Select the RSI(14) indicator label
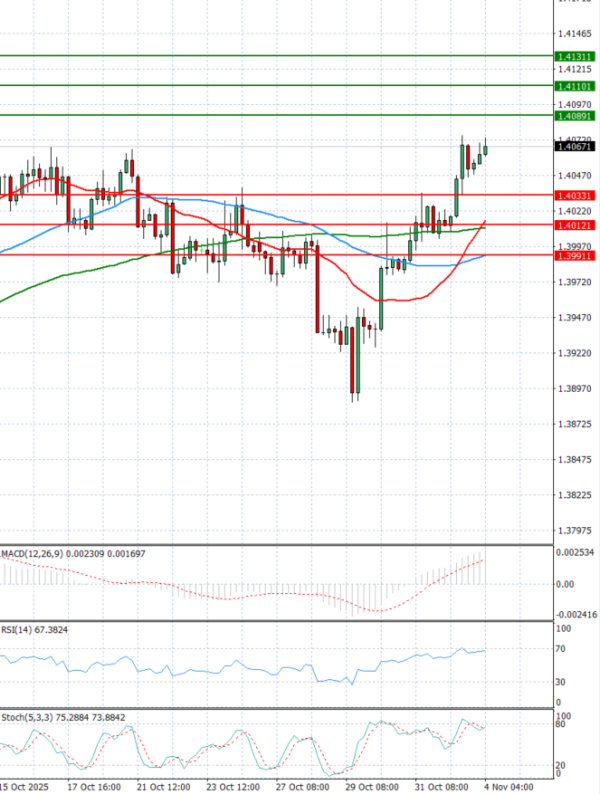This screenshot has width=600, height=794. 19,629
